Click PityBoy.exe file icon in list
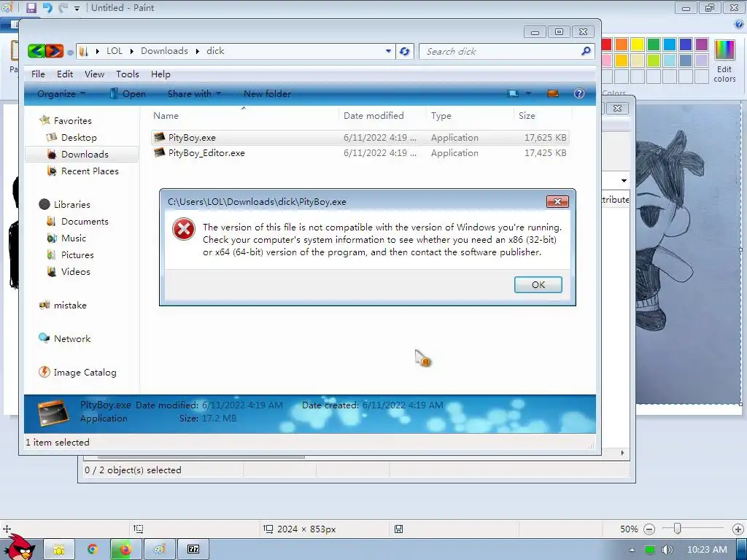 pyautogui.click(x=159, y=137)
